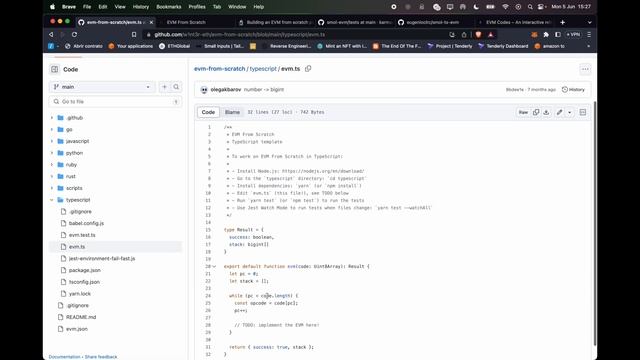
Task: Close the evm-from-scratch/evm.ts tab
Action: (x=151, y=22)
